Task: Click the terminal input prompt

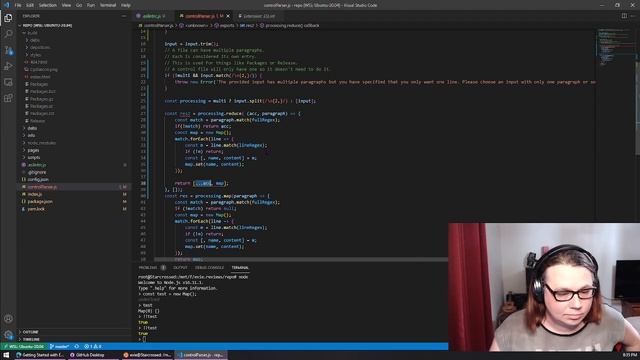Action: (144, 339)
